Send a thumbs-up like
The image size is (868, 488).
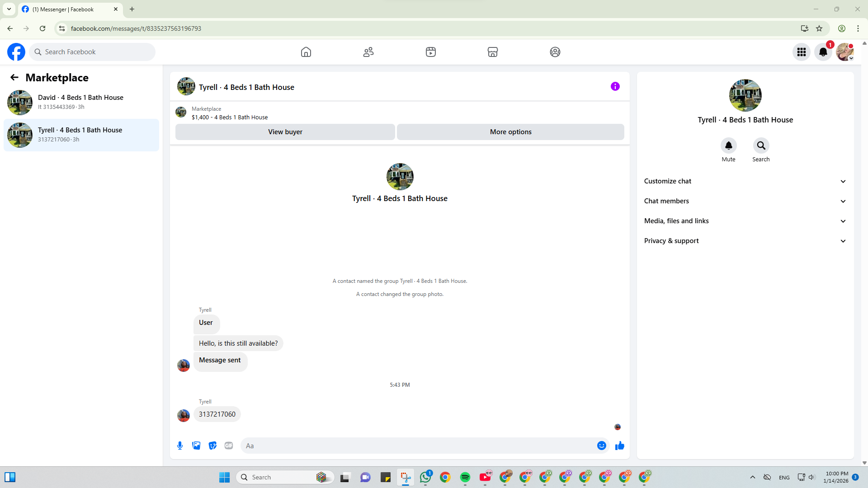tap(619, 446)
